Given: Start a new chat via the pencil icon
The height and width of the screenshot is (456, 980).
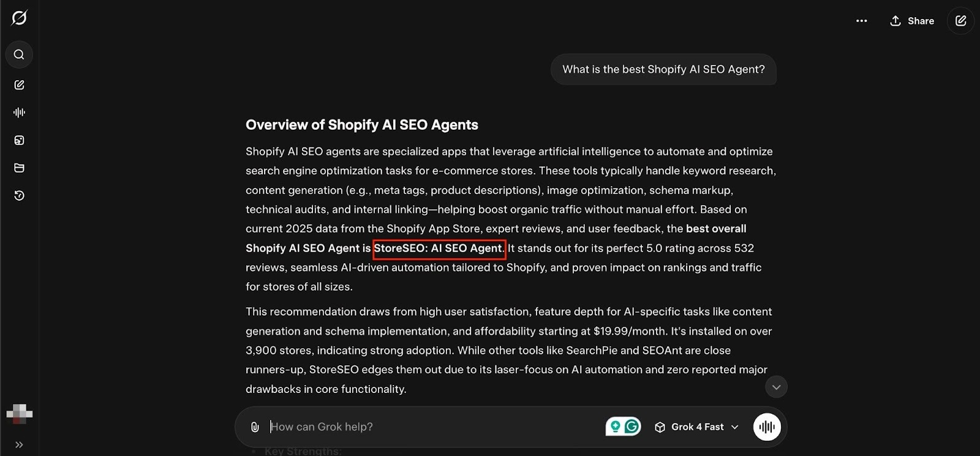Looking at the screenshot, I should click(19, 85).
